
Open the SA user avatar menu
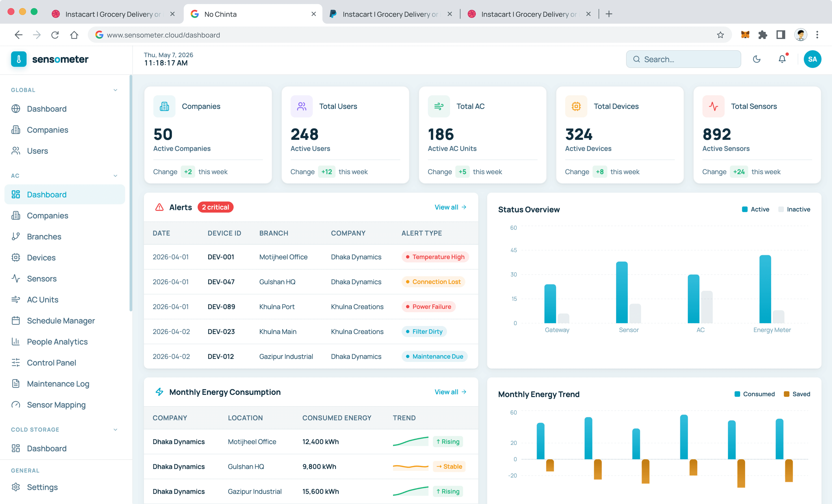(x=812, y=59)
